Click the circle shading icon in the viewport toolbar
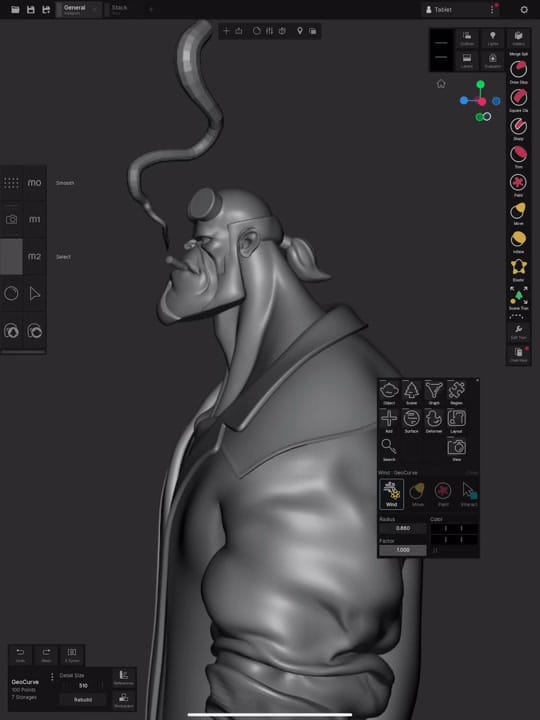Image resolution: width=540 pixels, height=720 pixels. [257, 31]
